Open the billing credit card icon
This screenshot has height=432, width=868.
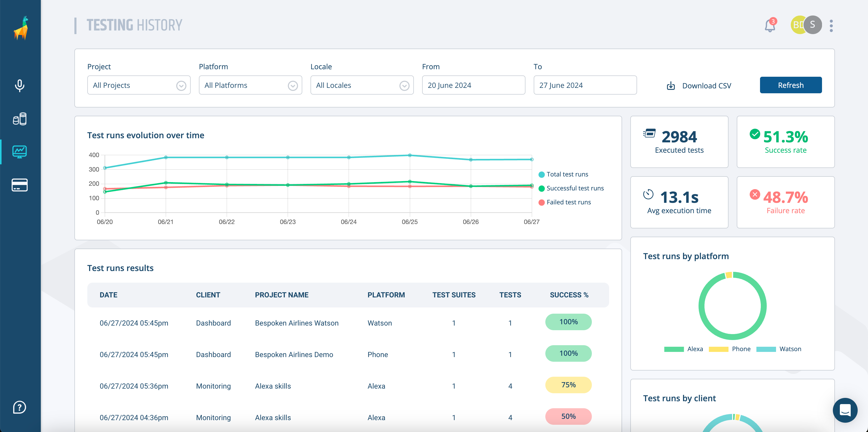pos(20,185)
